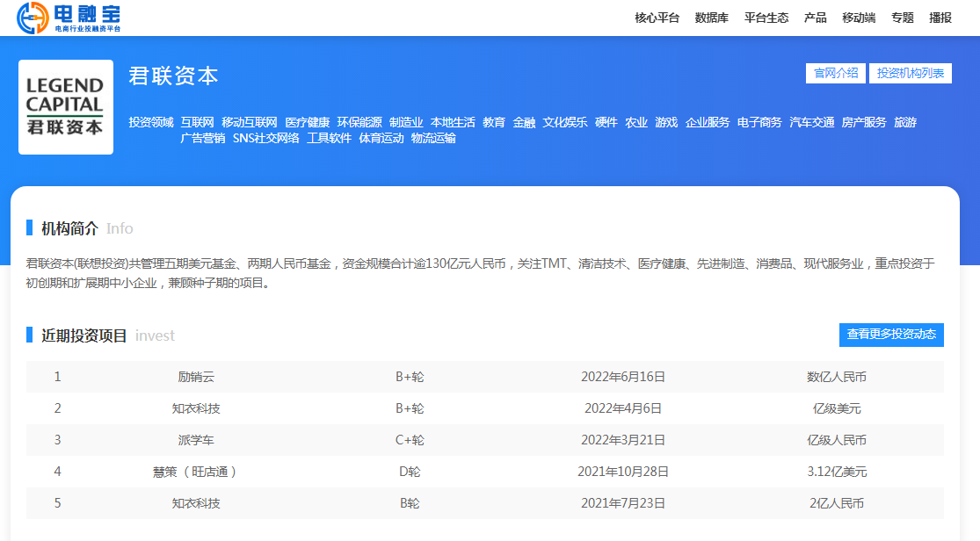Viewport: 980px width, 541px height.
Task: Select the 环保能源 field tag
Action: (x=359, y=122)
